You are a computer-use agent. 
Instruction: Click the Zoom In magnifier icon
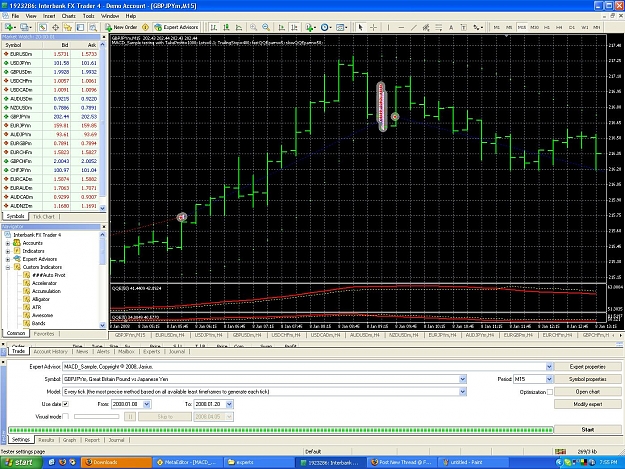pyautogui.click(x=254, y=27)
